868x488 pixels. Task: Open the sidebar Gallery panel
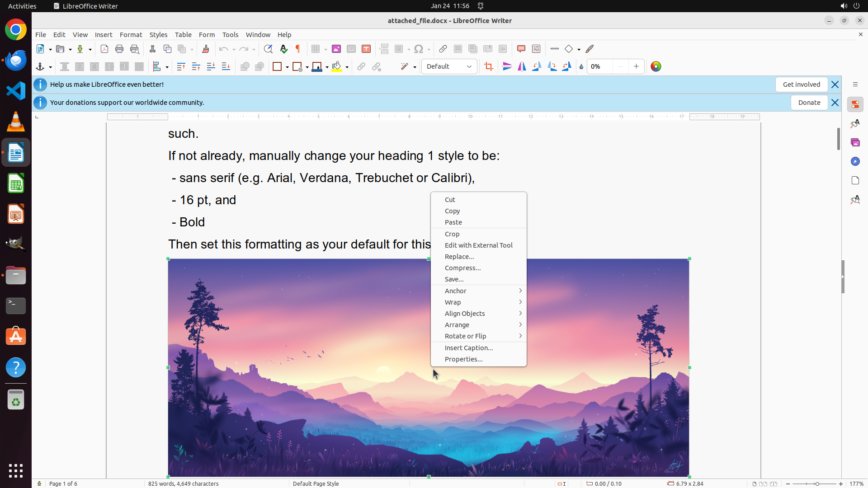855,143
